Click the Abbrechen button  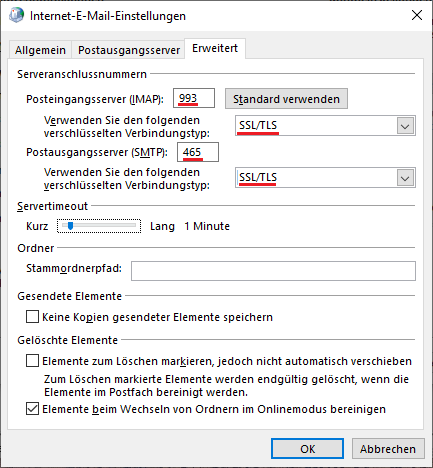click(388, 449)
